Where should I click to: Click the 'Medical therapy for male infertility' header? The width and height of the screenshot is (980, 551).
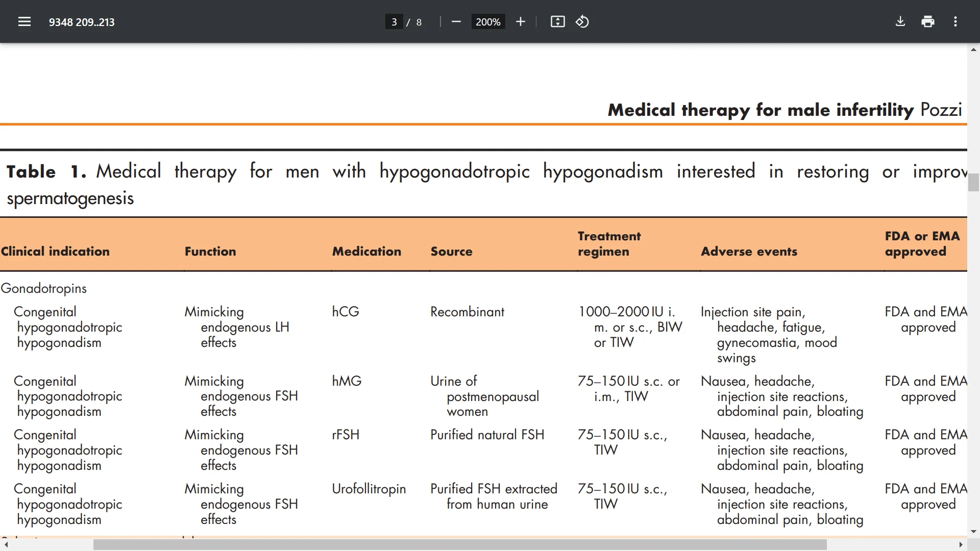tap(761, 110)
